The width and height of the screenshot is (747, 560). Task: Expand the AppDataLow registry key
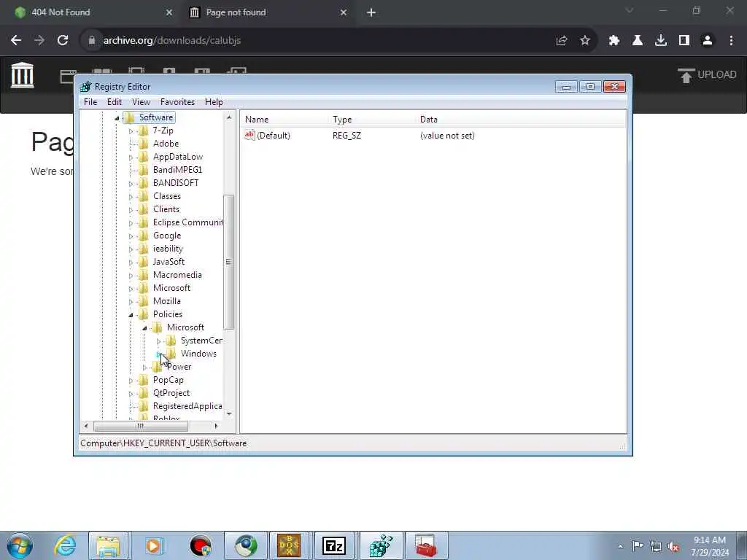coord(131,157)
